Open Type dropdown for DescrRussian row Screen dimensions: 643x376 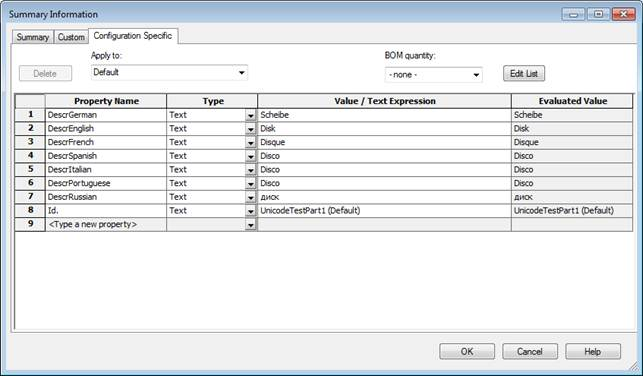coord(251,198)
